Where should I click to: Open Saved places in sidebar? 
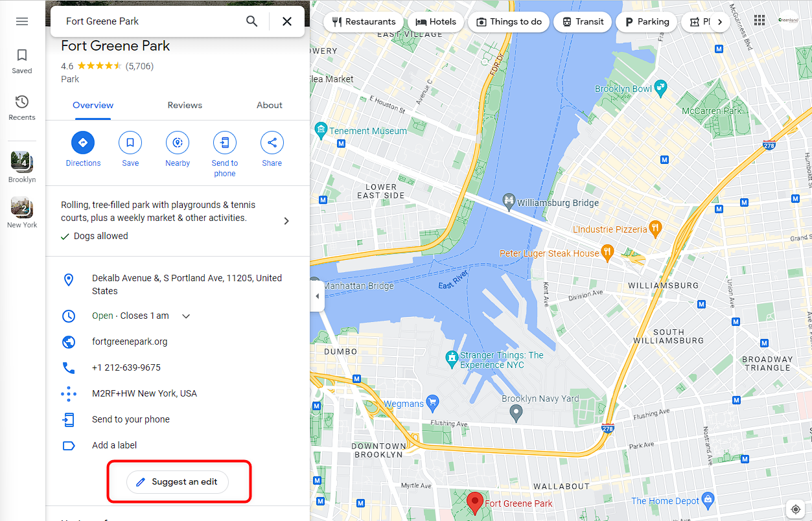(22, 61)
